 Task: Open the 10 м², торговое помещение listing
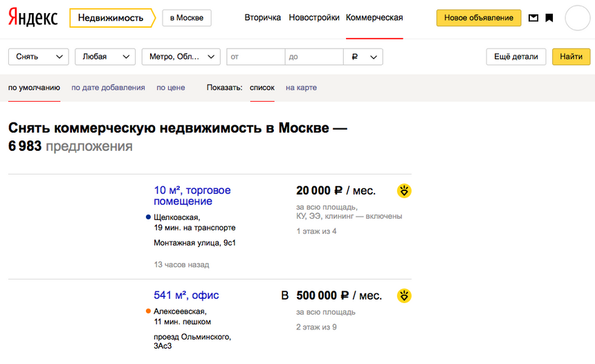tap(192, 196)
